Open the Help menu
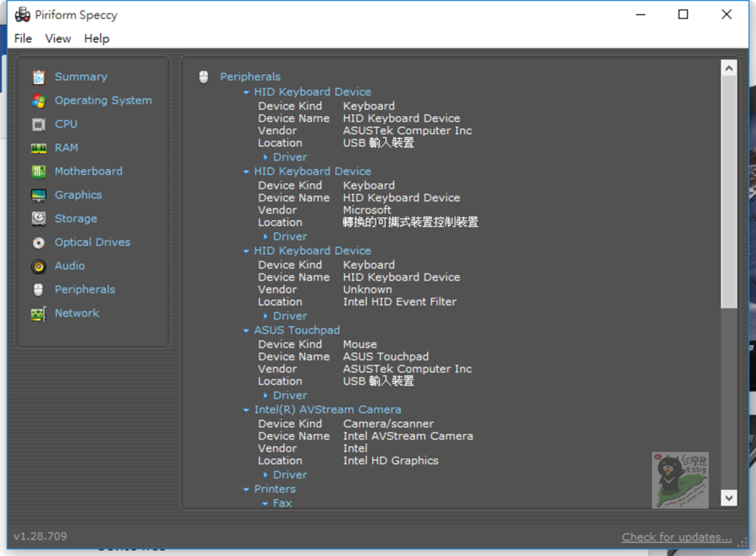The image size is (756, 556). (x=97, y=38)
